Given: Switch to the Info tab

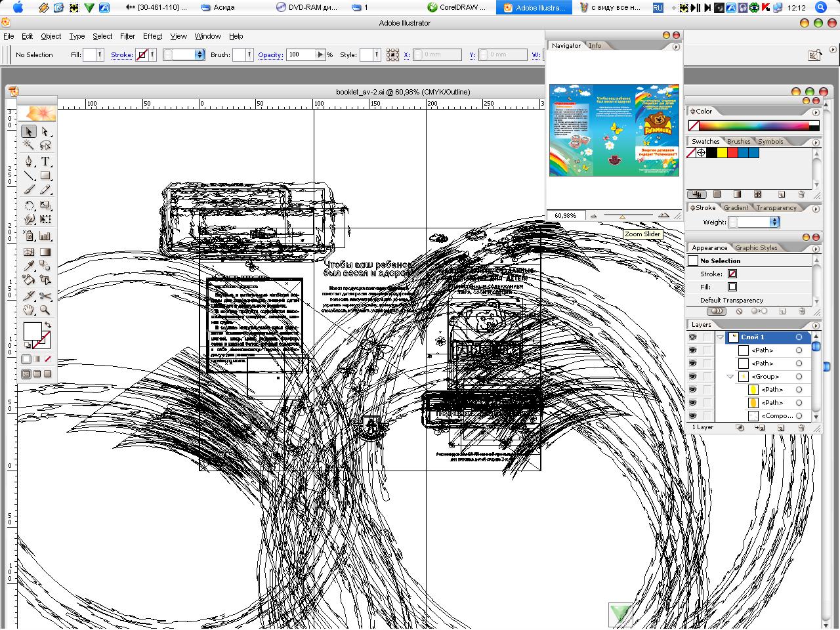Looking at the screenshot, I should [595, 46].
